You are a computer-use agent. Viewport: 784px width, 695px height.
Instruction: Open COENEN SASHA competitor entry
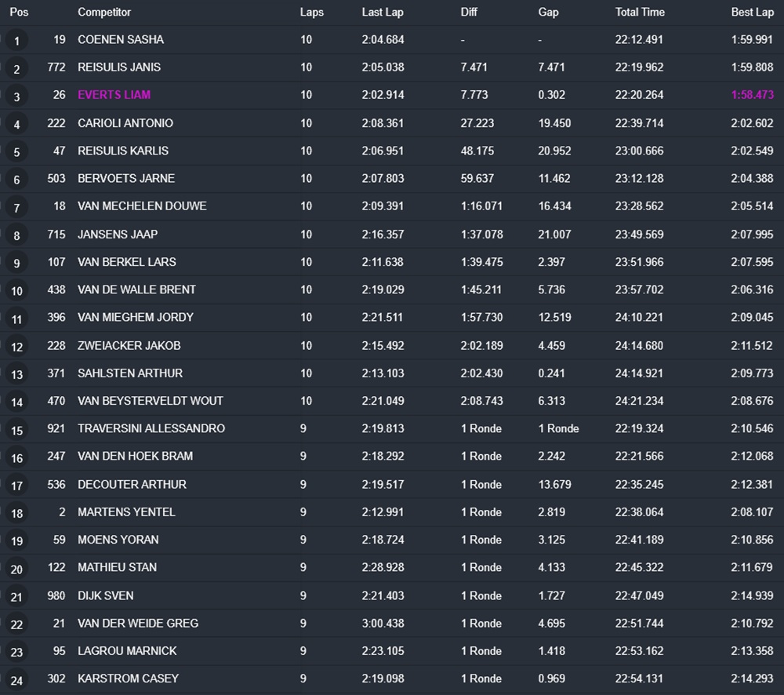121,39
